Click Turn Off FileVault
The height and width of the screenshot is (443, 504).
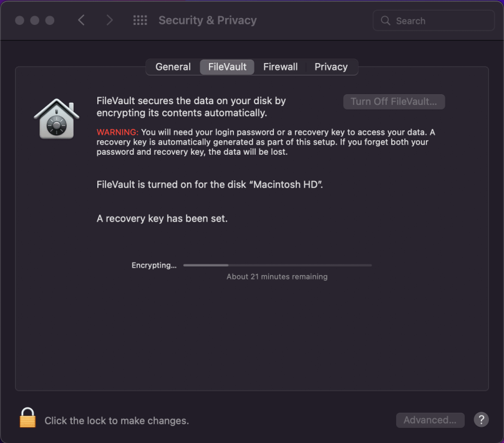pyautogui.click(x=394, y=101)
